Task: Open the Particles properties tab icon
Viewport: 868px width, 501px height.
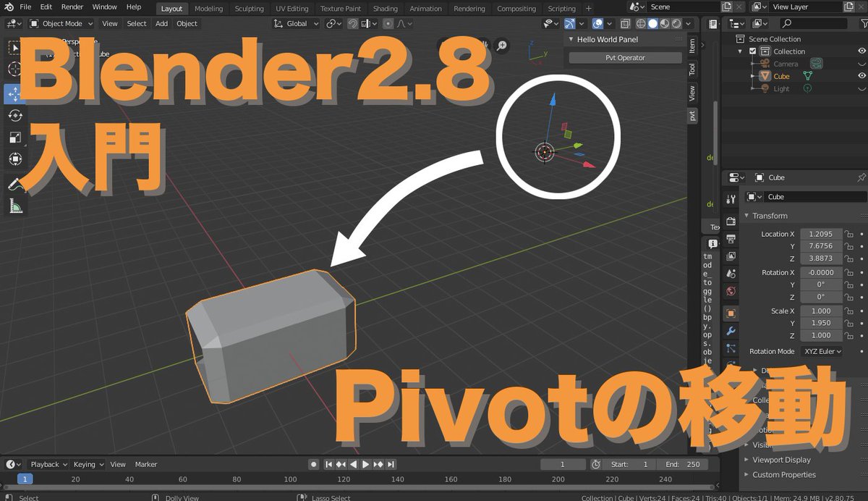Action: click(731, 348)
